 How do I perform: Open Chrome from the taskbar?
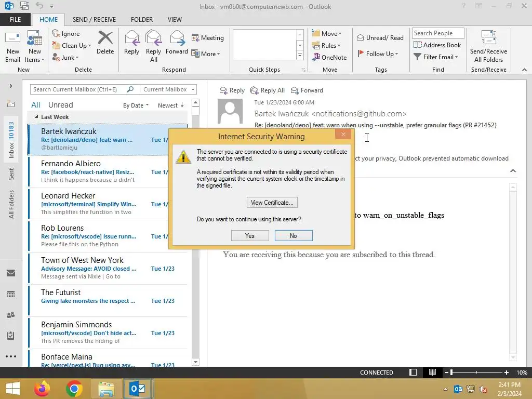pos(74,389)
